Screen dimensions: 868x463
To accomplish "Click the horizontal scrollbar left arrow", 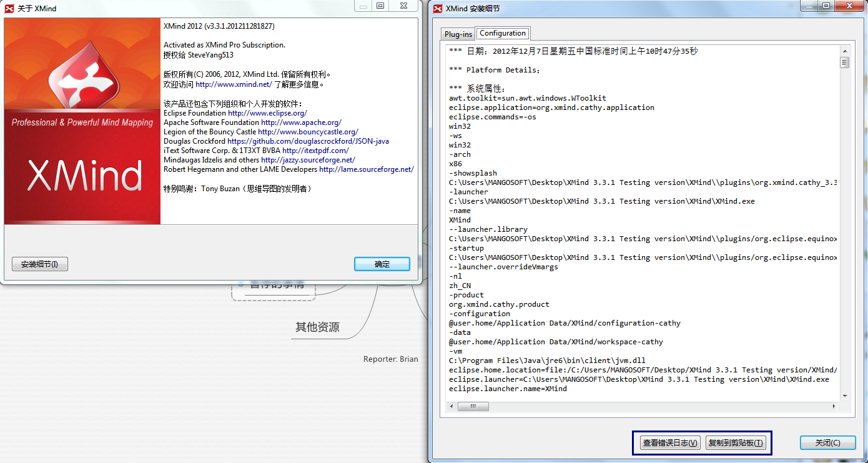I will coord(451,406).
